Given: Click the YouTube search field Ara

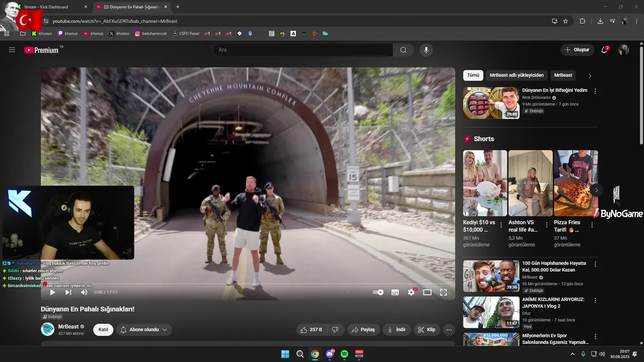Looking at the screenshot, I should 303,50.
